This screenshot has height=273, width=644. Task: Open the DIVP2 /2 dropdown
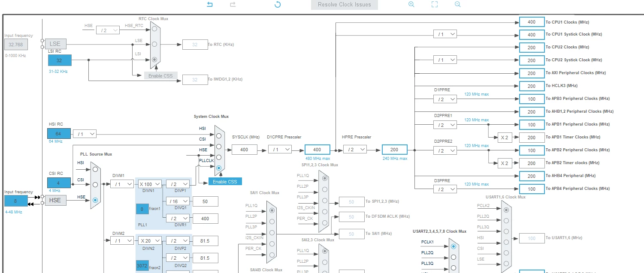tap(178, 240)
